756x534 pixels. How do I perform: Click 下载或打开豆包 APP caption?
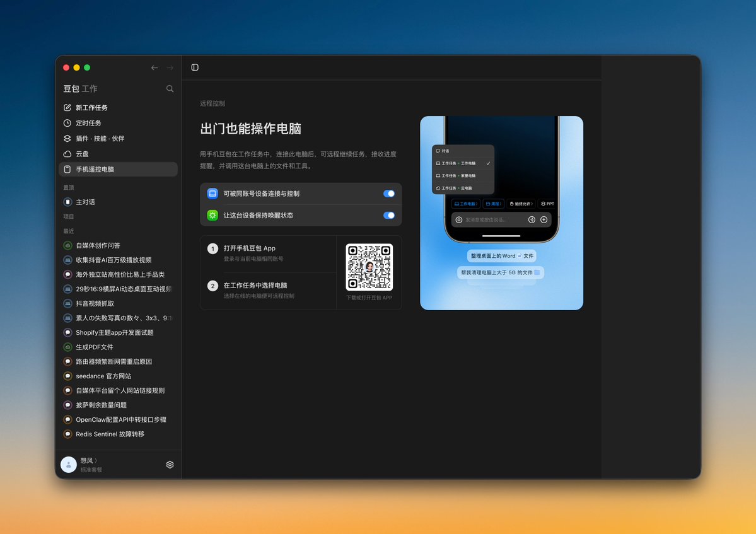369,298
